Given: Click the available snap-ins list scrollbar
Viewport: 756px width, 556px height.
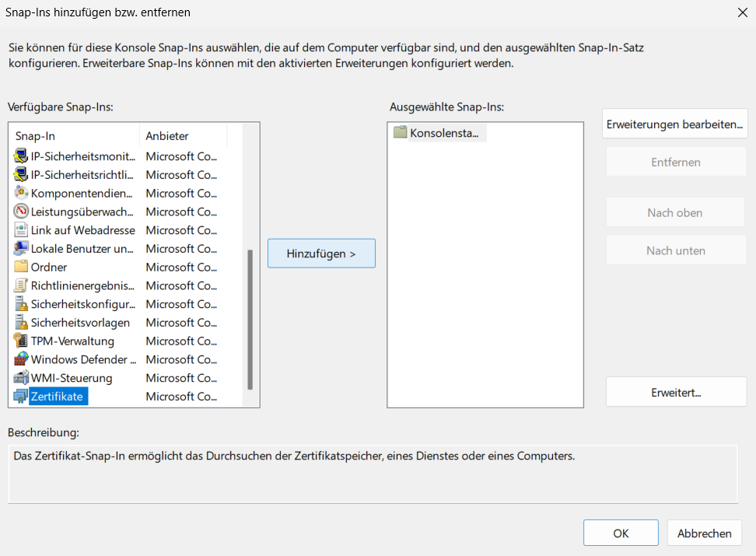Looking at the screenshot, I should click(250, 320).
